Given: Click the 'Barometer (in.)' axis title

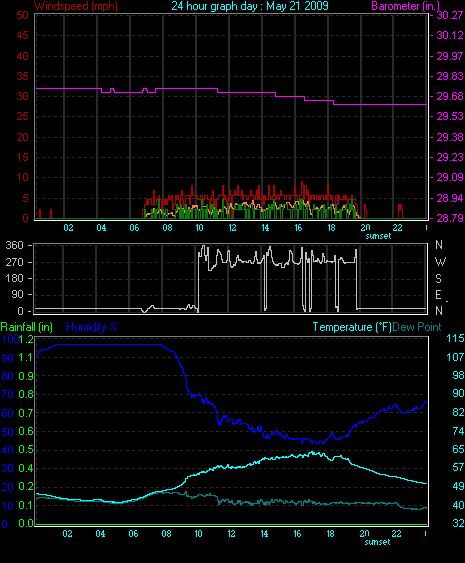Looking at the screenshot, I should click(405, 6).
